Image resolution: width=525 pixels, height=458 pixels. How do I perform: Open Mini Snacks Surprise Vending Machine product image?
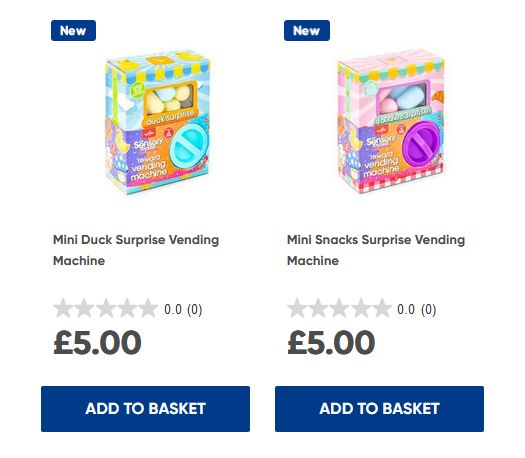(x=391, y=123)
